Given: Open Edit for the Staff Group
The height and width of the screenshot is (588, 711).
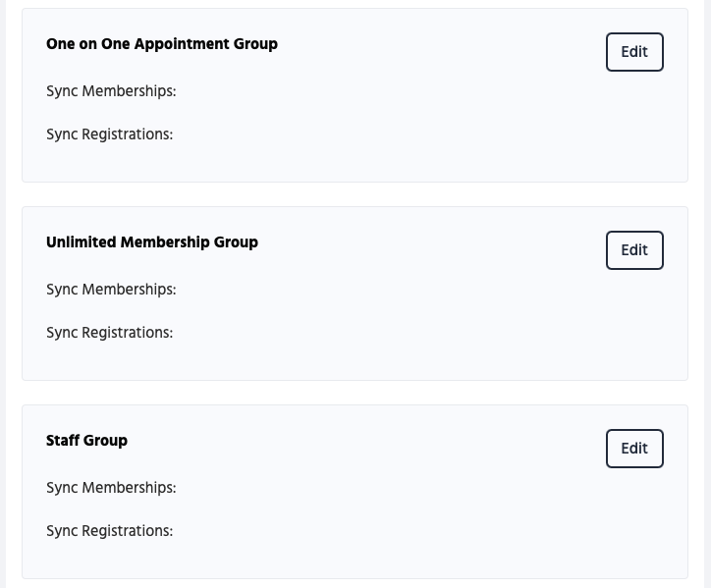Looking at the screenshot, I should pos(634,449).
